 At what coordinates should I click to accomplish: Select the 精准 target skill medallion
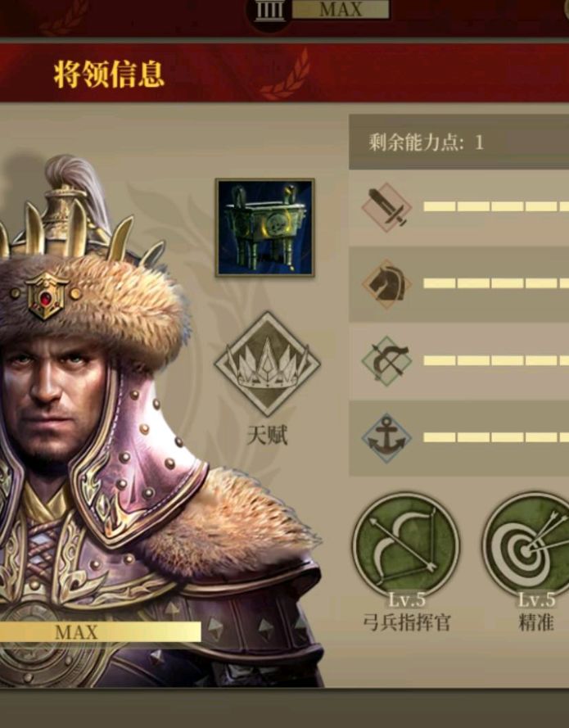526,545
